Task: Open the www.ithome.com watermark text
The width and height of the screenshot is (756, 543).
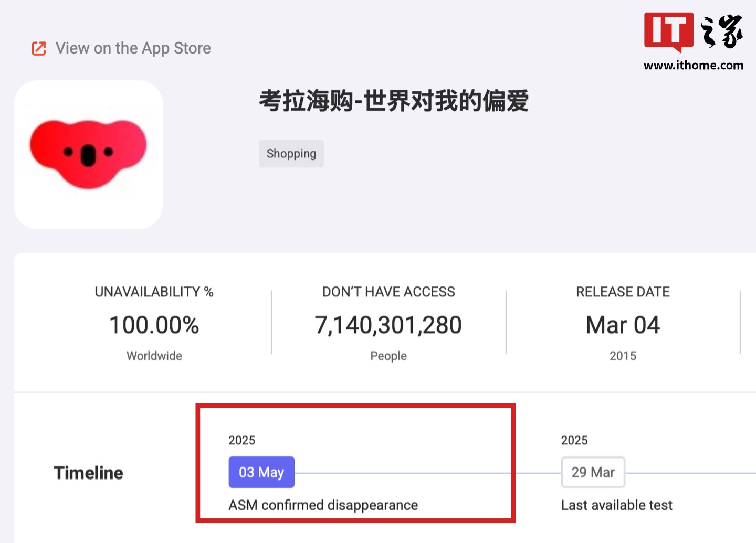Action: click(694, 65)
